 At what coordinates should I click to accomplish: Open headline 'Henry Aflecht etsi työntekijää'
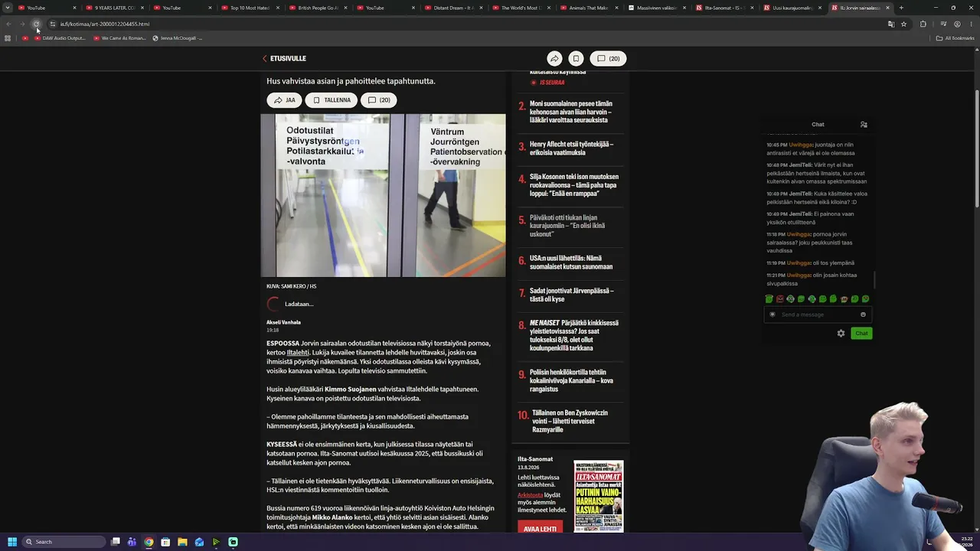(x=571, y=148)
